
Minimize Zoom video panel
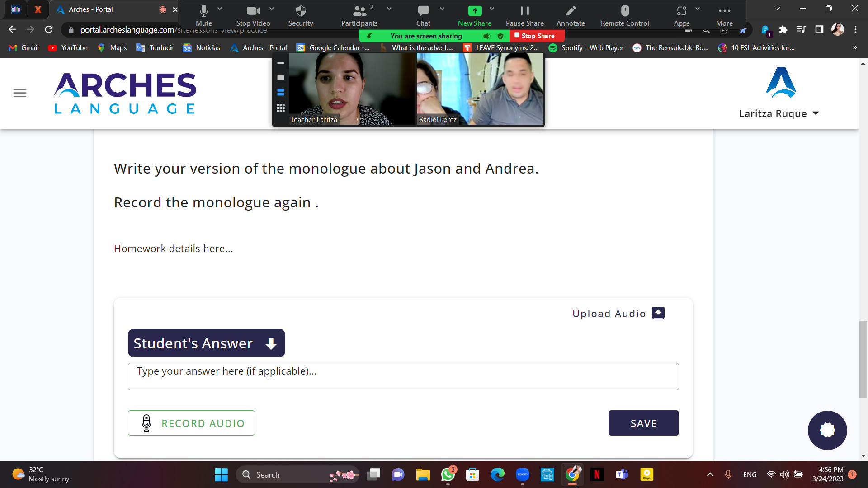click(281, 63)
